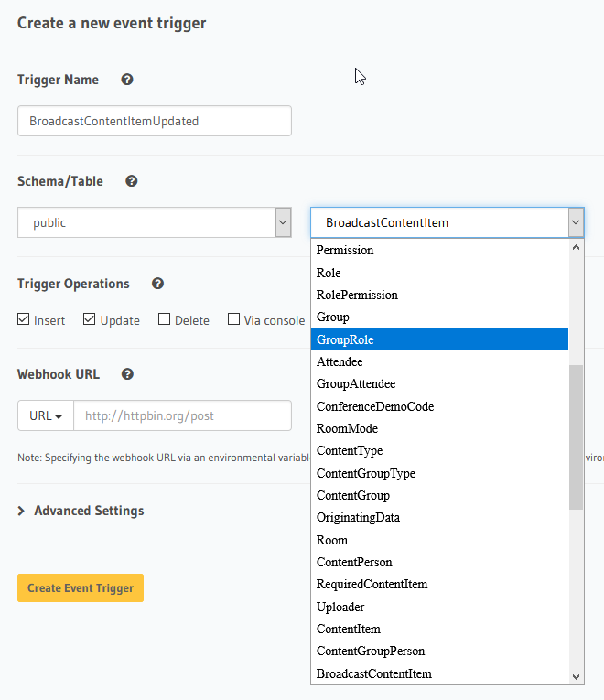Select ConferenceDemoCode table

[x=439, y=406]
